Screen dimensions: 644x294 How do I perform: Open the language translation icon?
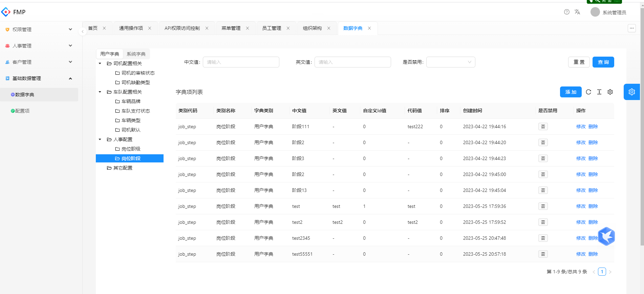[577, 12]
